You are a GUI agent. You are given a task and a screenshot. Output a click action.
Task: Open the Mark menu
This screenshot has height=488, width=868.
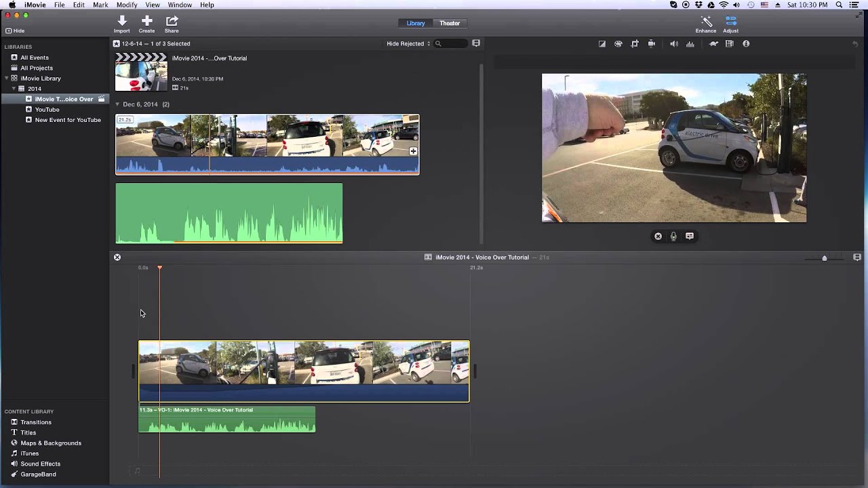tap(100, 5)
